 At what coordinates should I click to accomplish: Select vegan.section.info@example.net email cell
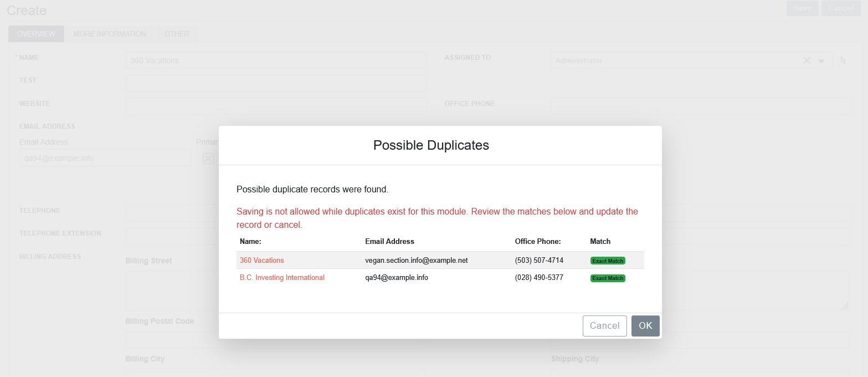point(417,260)
